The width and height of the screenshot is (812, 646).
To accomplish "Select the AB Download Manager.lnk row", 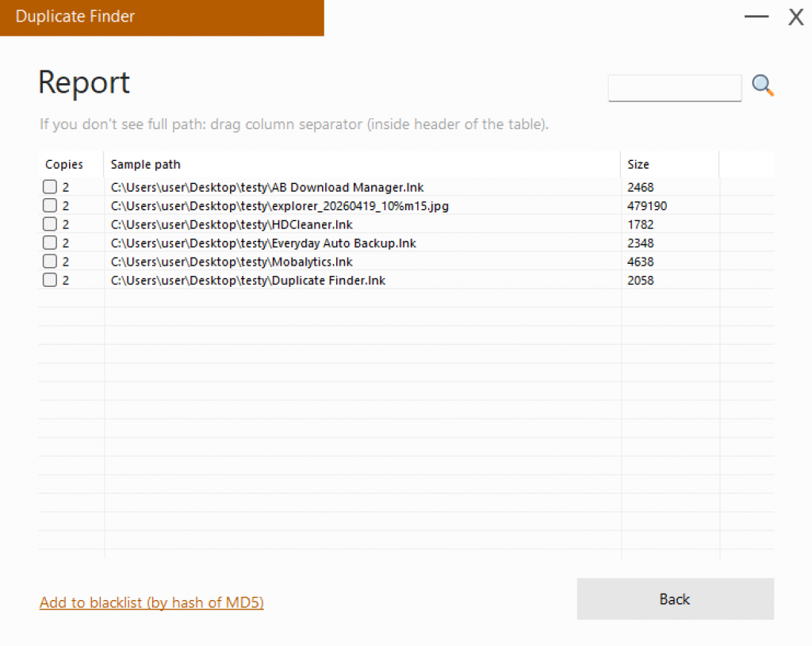I will point(266,186).
